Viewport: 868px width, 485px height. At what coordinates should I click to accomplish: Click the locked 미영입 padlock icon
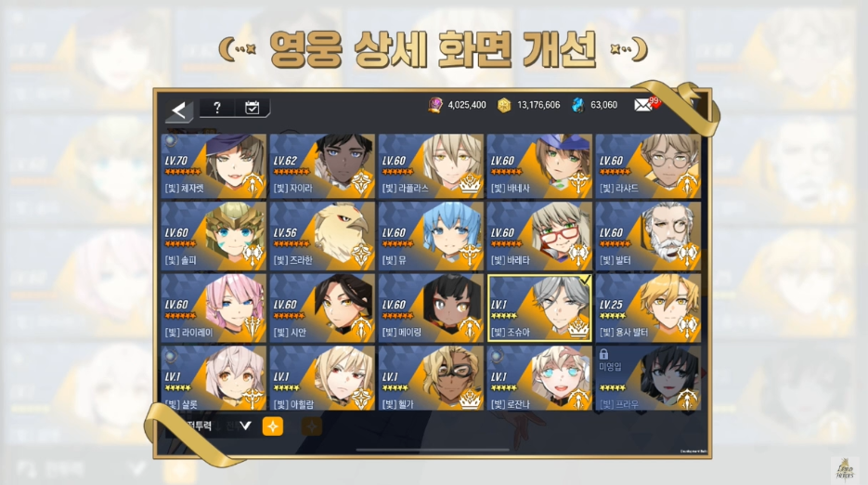pyautogui.click(x=604, y=354)
